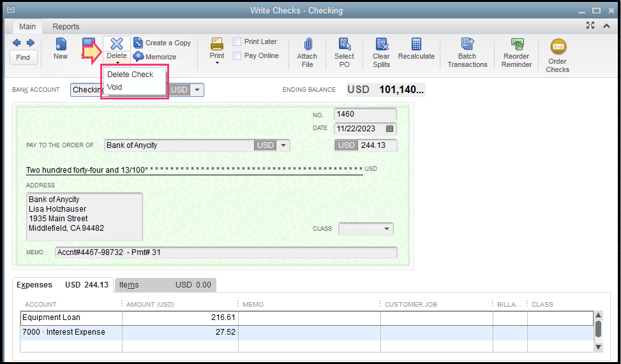Open the Bank Account dropdown
This screenshot has height=364, width=621.
197,90
